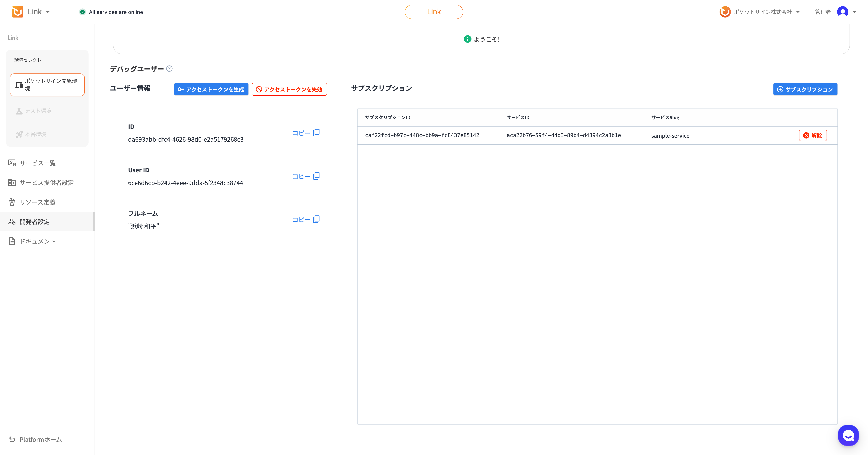The width and height of the screenshot is (868, 455).
Task: Expand the Link product dropdown arrow
Action: (48, 12)
